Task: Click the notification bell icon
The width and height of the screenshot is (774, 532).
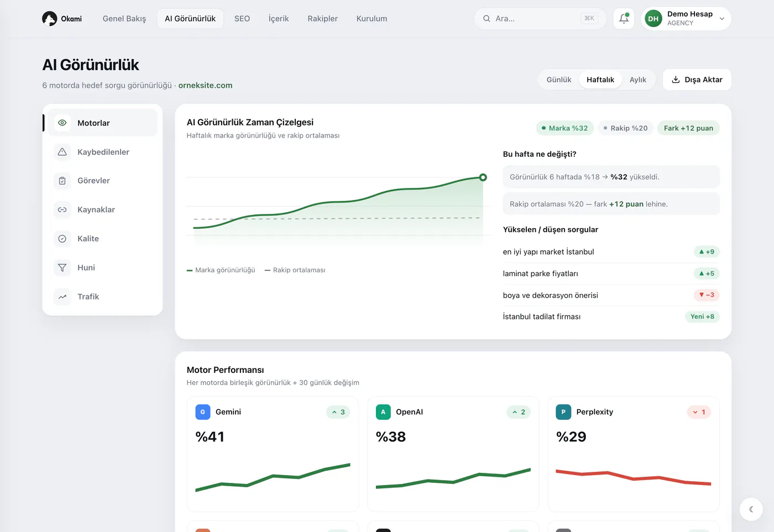Action: 624,18
